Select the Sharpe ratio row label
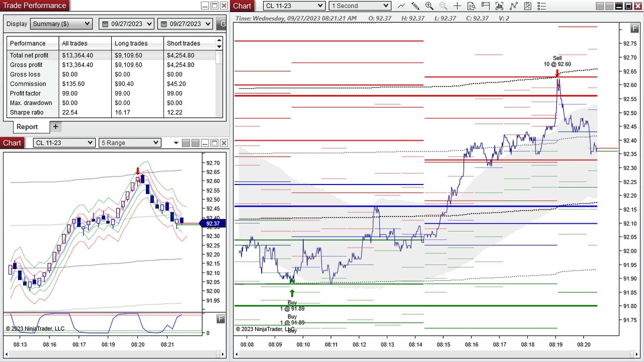This screenshot has width=644, height=362. pos(27,113)
